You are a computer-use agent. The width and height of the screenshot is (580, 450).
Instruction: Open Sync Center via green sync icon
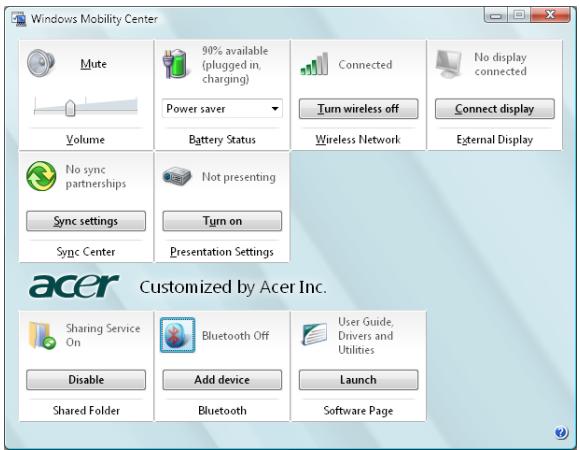(41, 176)
